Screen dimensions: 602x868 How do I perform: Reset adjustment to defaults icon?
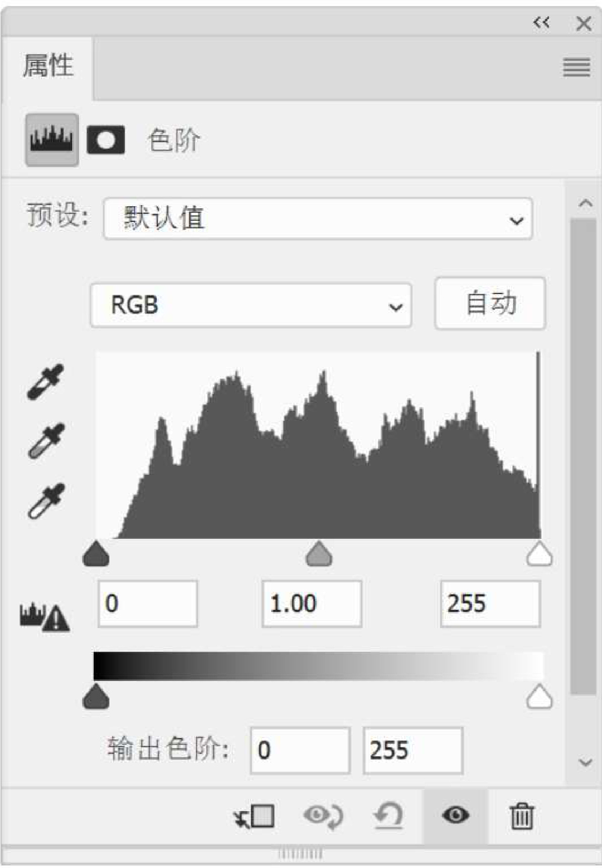pos(388,816)
